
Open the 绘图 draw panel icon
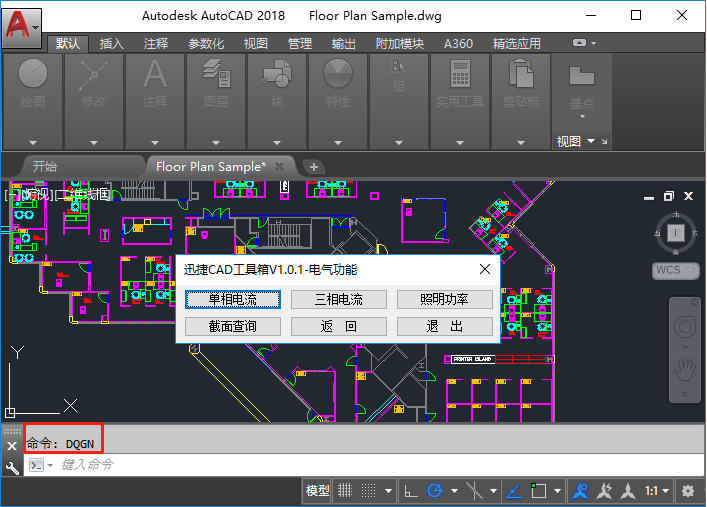32,73
